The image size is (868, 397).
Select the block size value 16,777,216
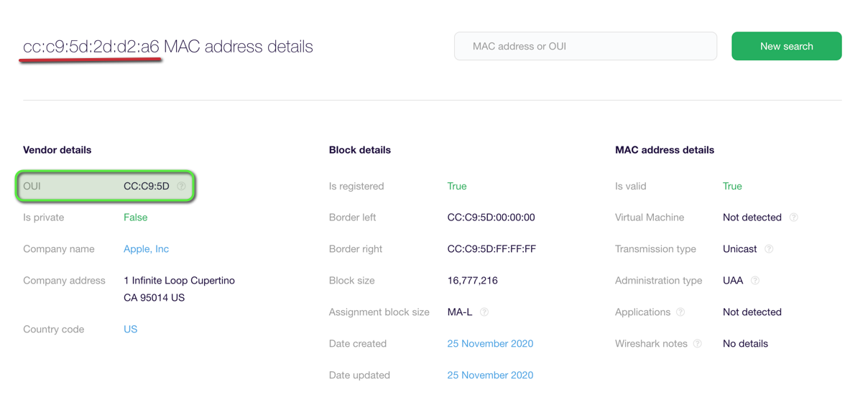[x=472, y=281]
